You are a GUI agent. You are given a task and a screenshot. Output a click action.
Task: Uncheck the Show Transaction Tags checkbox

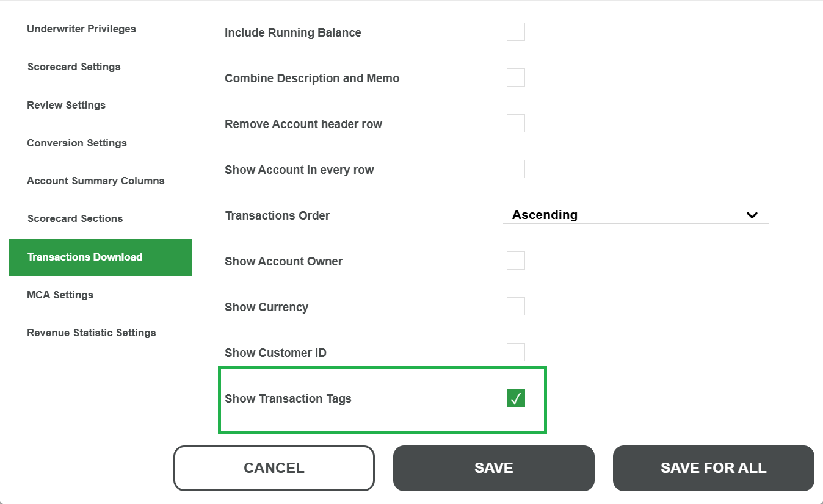click(x=516, y=398)
